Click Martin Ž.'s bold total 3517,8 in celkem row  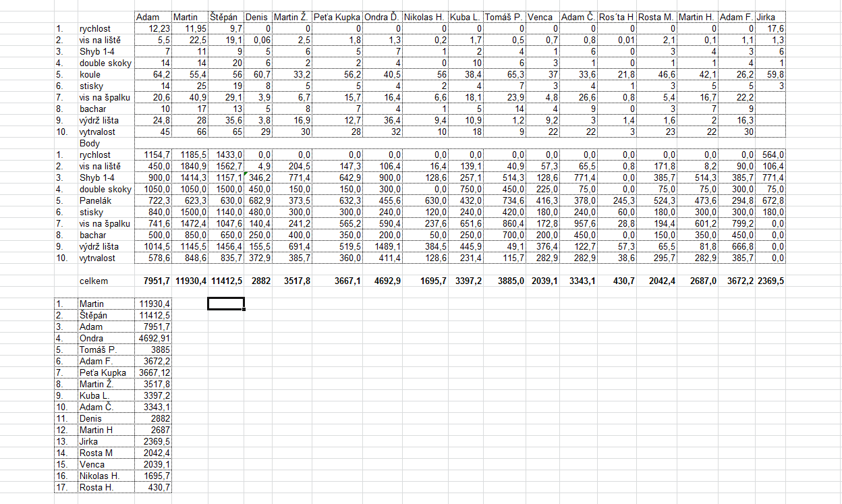[292, 281]
